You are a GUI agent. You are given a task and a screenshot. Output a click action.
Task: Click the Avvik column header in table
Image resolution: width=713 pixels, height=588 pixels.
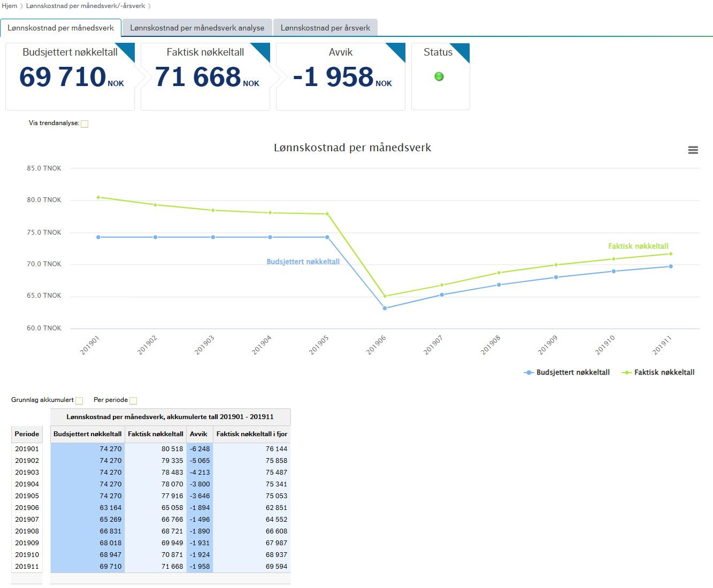click(200, 434)
